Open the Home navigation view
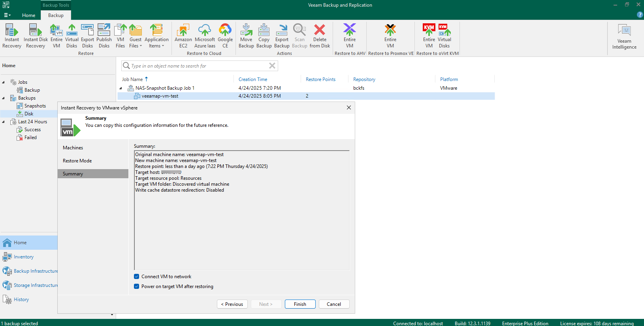 [x=28, y=243]
